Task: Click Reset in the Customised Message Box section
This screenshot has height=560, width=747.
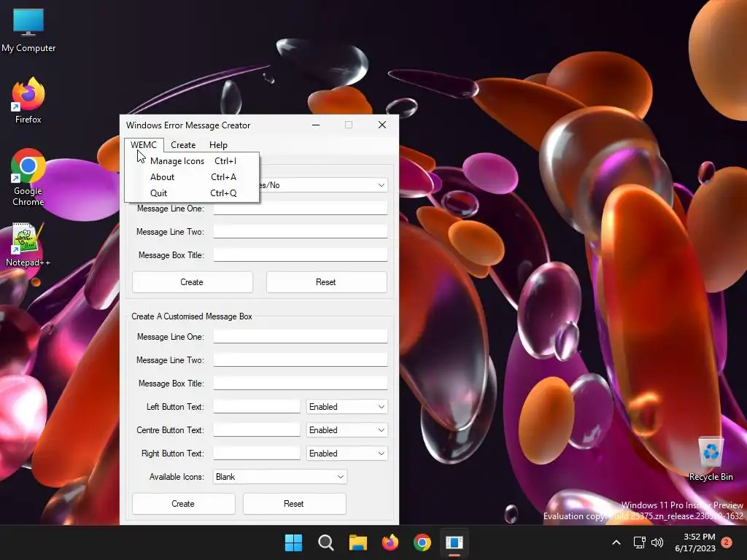Action: click(294, 504)
